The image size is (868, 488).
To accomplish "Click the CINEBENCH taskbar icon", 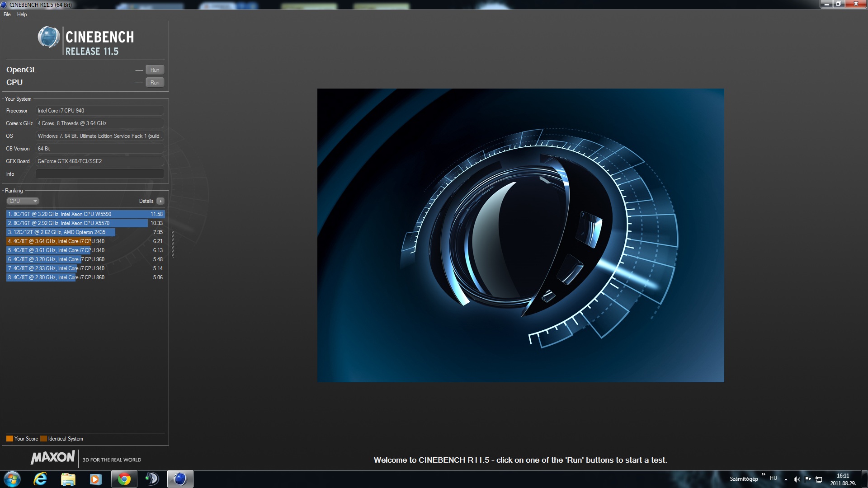I will [x=180, y=479].
